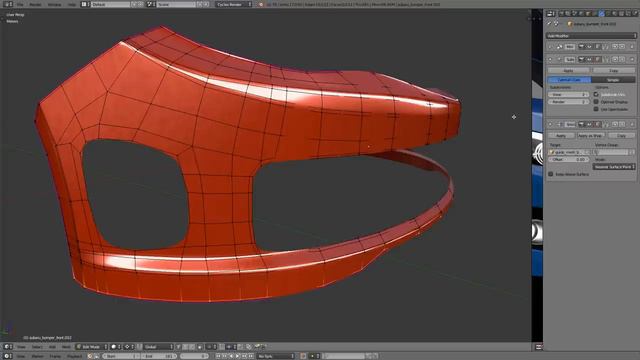
Task: Enable Optimal Display checkbox
Action: [596, 102]
